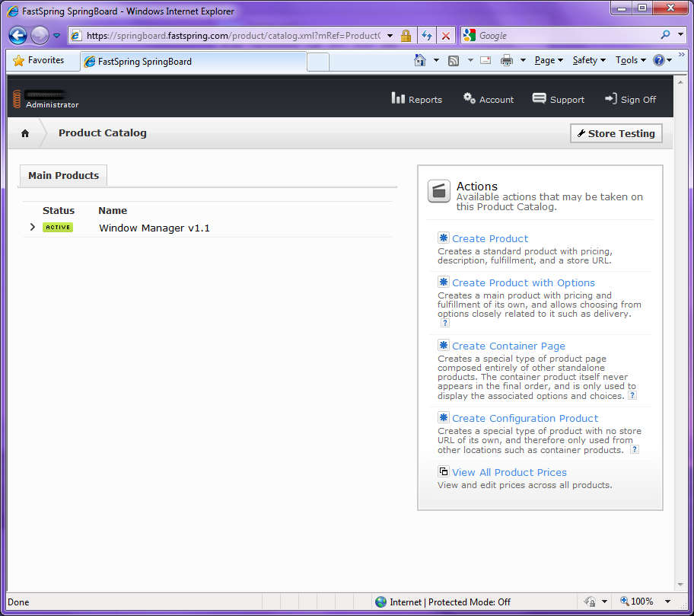
Task: Click the address bar URL field
Action: pyautogui.click(x=233, y=36)
